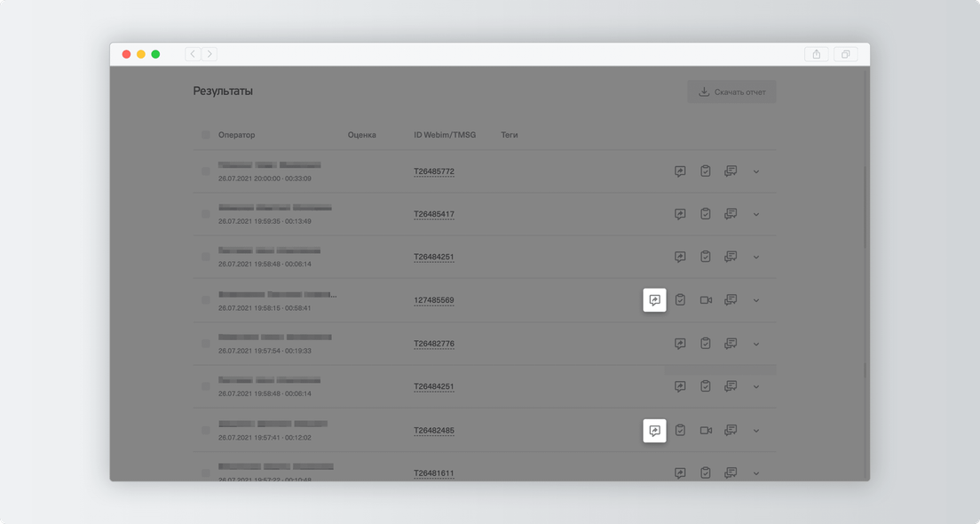This screenshot has height=524, width=980.
Task: Open checklist clipboard icon for T26485772
Action: (x=705, y=171)
